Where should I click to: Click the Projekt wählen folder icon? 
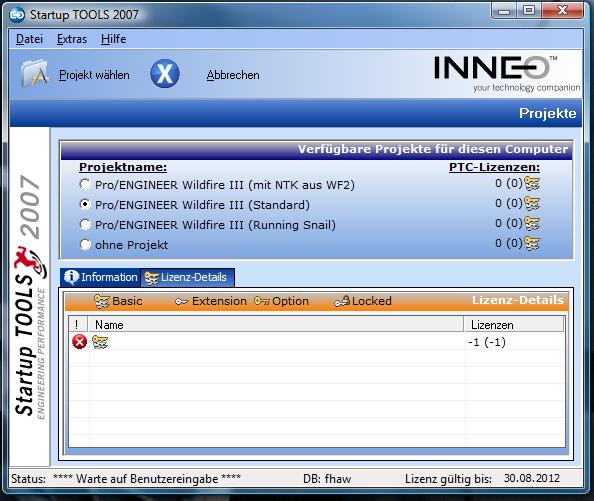click(x=34, y=73)
